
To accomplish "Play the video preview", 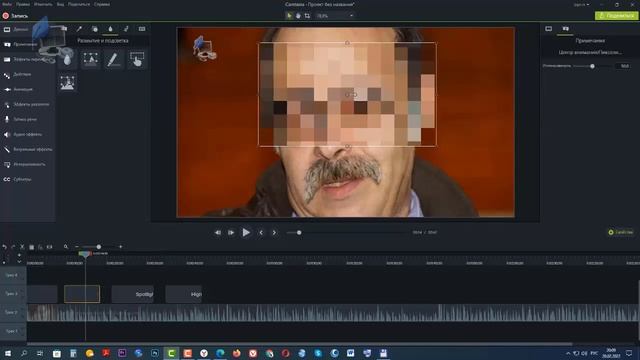I will (246, 233).
